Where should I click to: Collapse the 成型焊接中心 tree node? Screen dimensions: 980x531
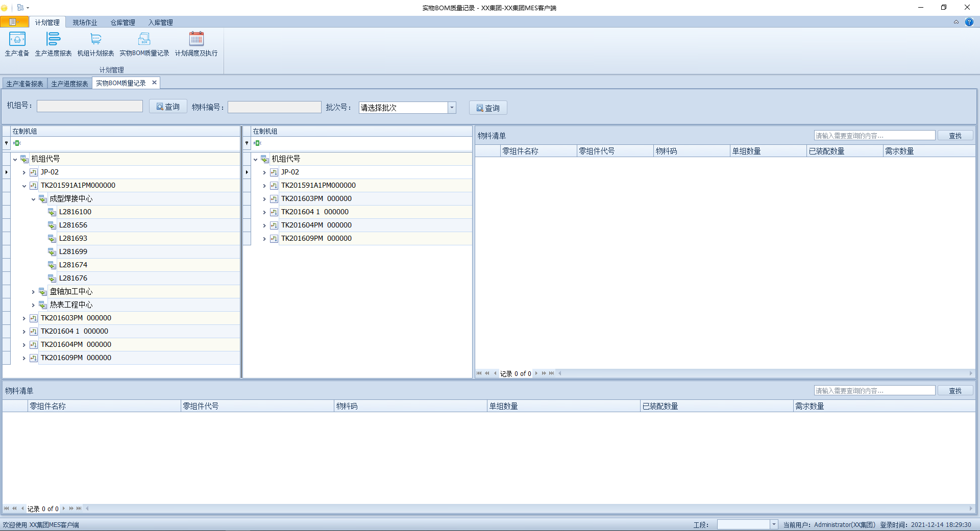(x=33, y=199)
